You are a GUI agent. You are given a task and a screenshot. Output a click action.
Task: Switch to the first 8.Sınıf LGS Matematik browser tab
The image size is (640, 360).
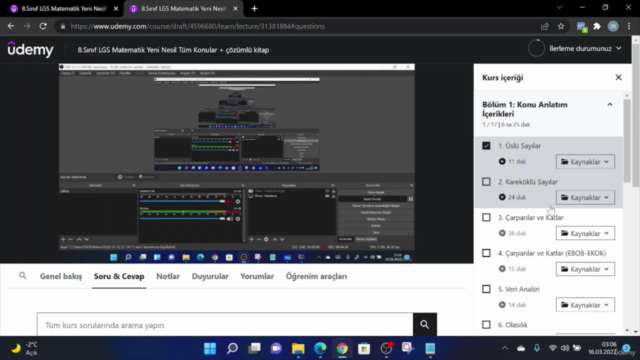coord(63,9)
